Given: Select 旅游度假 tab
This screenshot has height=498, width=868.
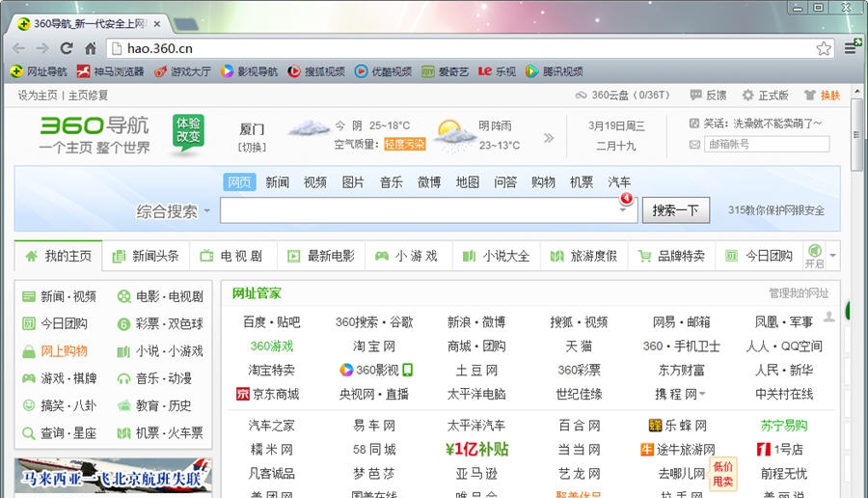Looking at the screenshot, I should tap(584, 256).
